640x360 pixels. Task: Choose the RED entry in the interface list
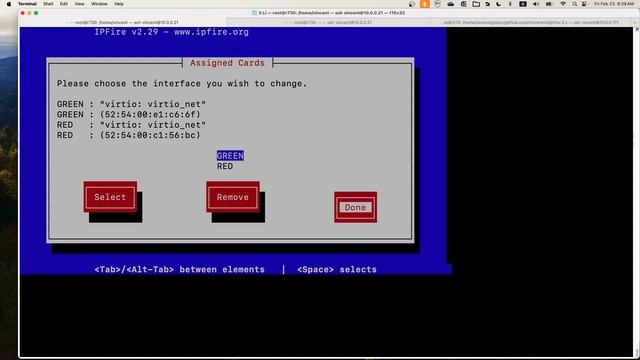[x=225, y=166]
